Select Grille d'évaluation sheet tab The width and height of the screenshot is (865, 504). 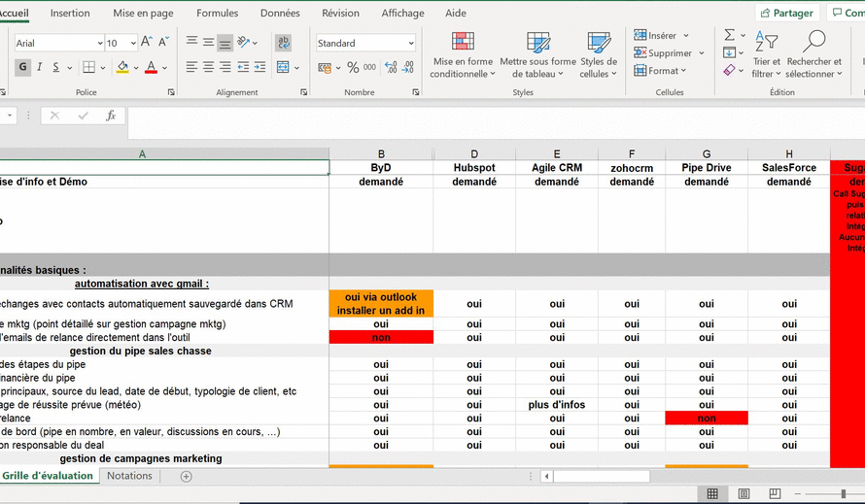point(48,475)
